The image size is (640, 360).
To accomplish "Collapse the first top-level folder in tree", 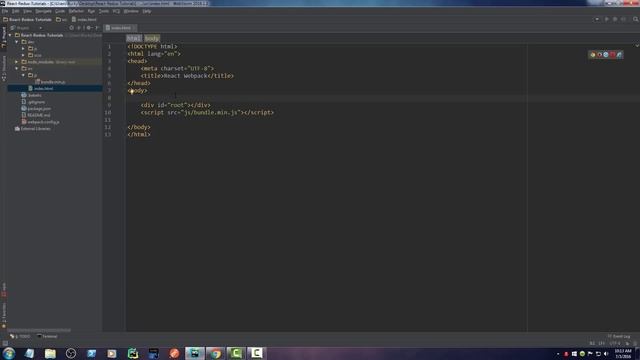I will point(17,42).
